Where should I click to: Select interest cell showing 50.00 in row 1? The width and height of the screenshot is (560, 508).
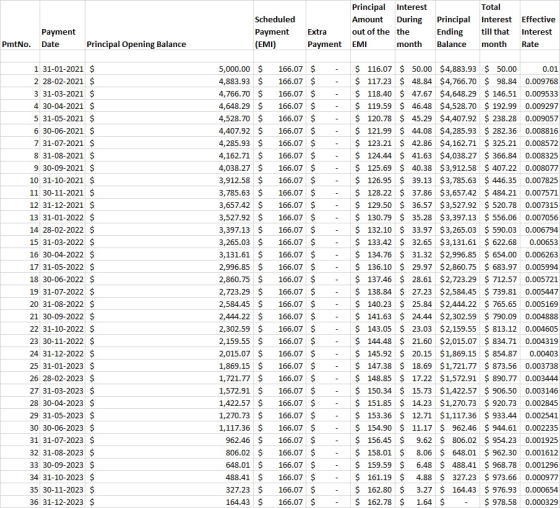pyautogui.click(x=415, y=69)
